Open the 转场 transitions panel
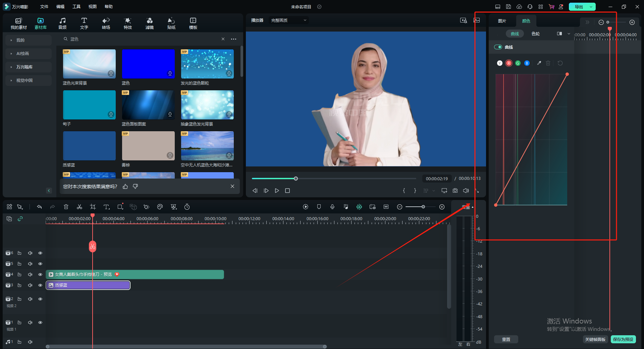This screenshot has width=644, height=349. 106,23
